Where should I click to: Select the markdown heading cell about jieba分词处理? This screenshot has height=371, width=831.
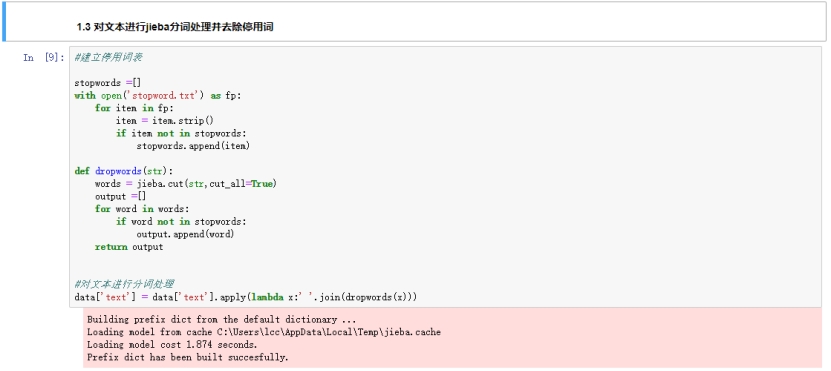pos(414,22)
